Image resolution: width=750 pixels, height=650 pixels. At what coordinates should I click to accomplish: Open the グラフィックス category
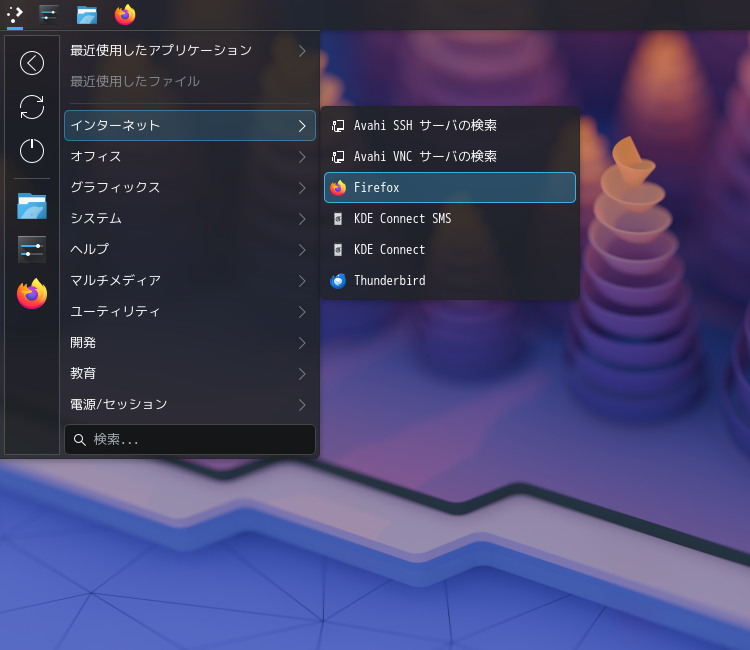190,187
